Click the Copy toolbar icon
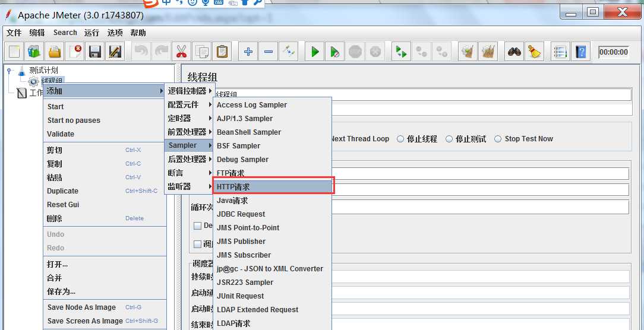This screenshot has width=644, height=330. coord(201,52)
